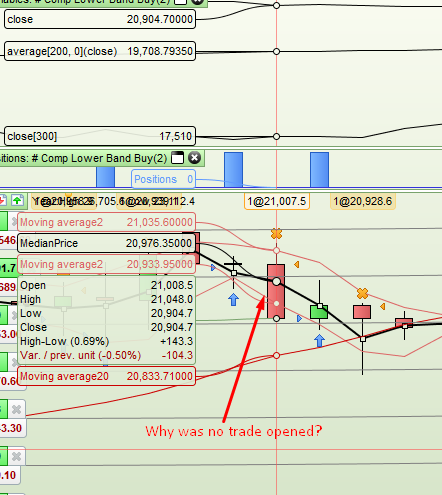Image resolution: width=442 pixels, height=495 pixels.
Task: Select Moving average2 label valued 21,035.60000
Action: (106, 222)
